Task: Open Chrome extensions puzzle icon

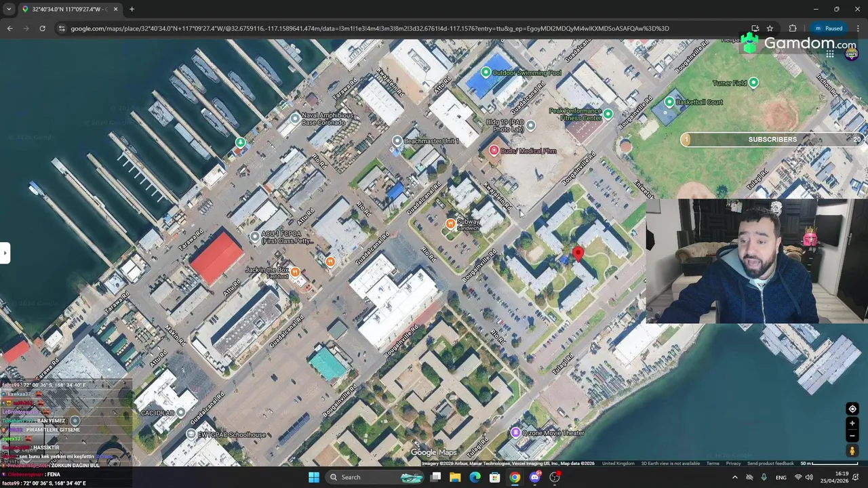Action: click(793, 28)
